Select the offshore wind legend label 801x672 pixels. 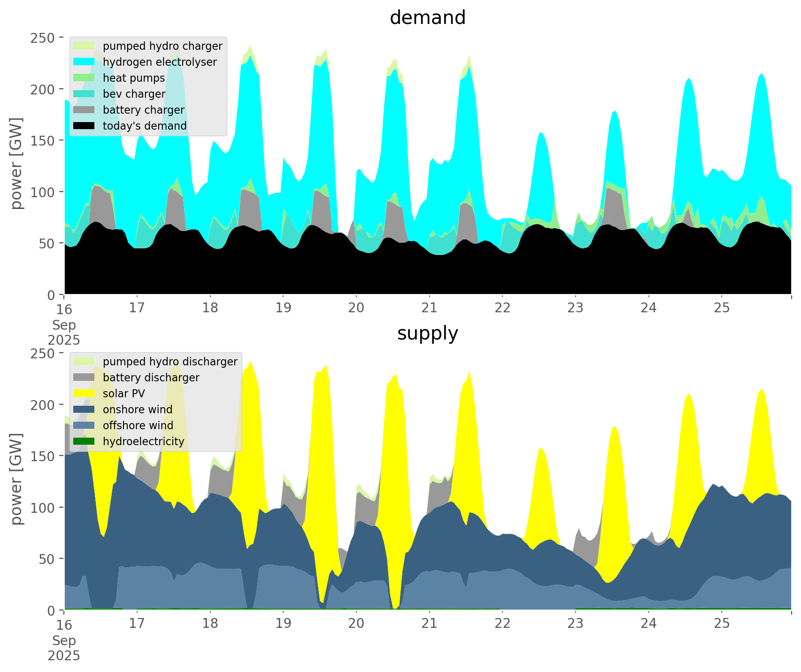coord(138,425)
